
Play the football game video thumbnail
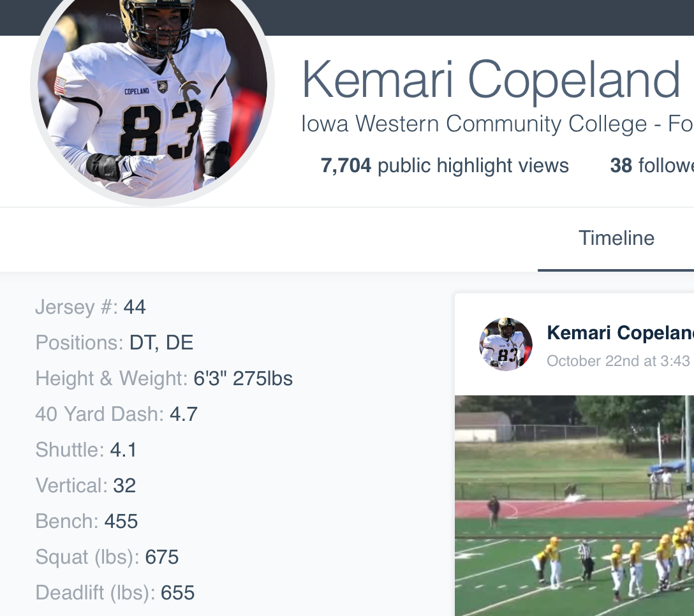tap(574, 504)
